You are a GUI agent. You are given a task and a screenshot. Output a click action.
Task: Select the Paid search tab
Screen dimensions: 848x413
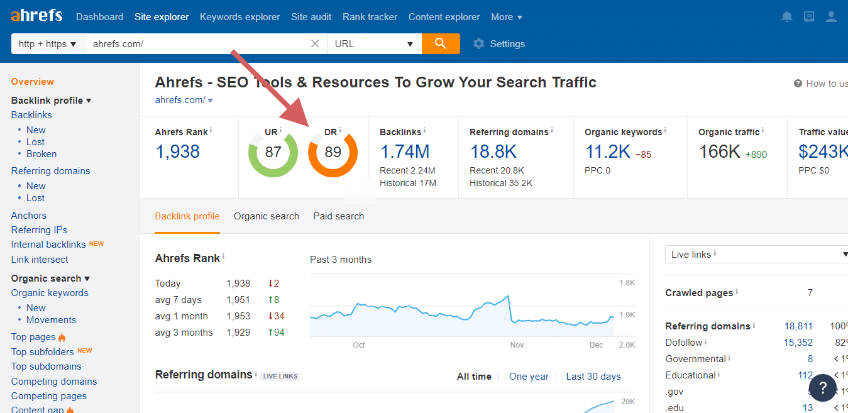[x=338, y=216]
